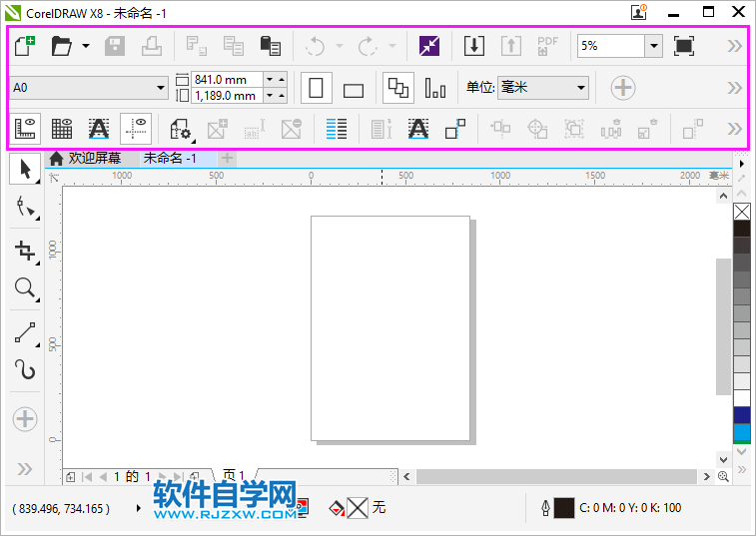Image resolution: width=756 pixels, height=536 pixels.
Task: Open a file with folder icon
Action: point(62,46)
